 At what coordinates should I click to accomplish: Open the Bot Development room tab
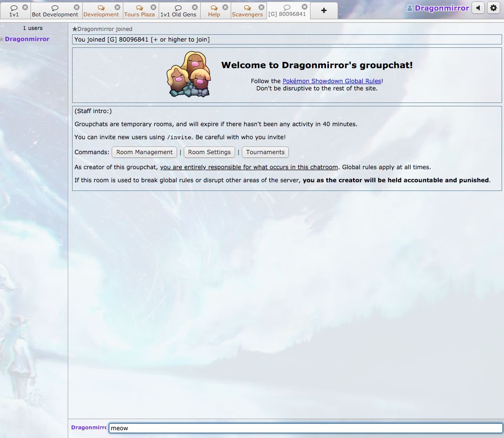55,11
